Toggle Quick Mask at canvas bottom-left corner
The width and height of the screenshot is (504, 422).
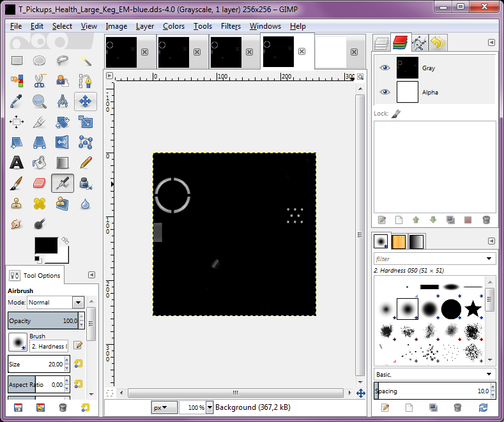coord(110,393)
